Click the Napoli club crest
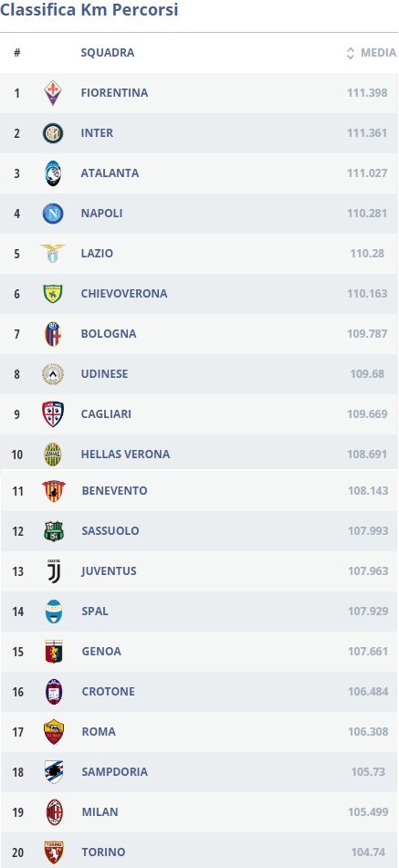Viewport: 399px width, 868px height. coord(53,214)
